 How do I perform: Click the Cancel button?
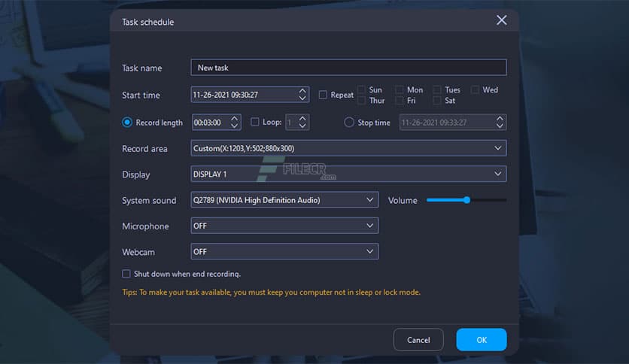pos(418,339)
